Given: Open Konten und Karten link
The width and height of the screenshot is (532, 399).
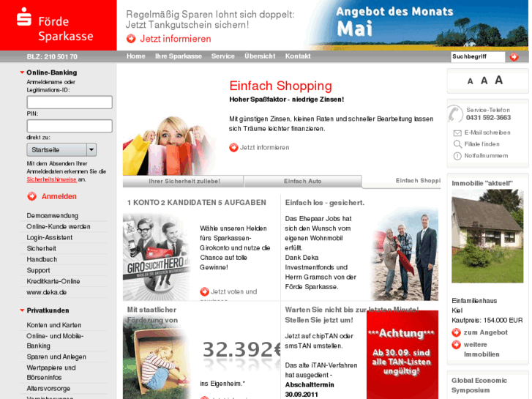Looking at the screenshot, I should [54, 325].
